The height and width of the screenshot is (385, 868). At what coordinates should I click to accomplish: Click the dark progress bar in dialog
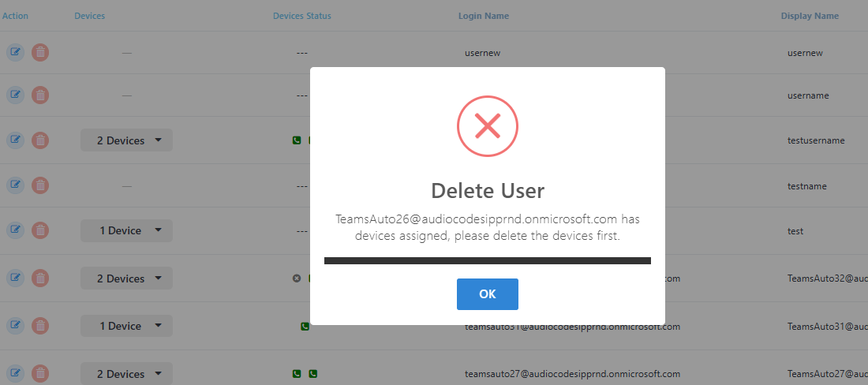(488, 260)
